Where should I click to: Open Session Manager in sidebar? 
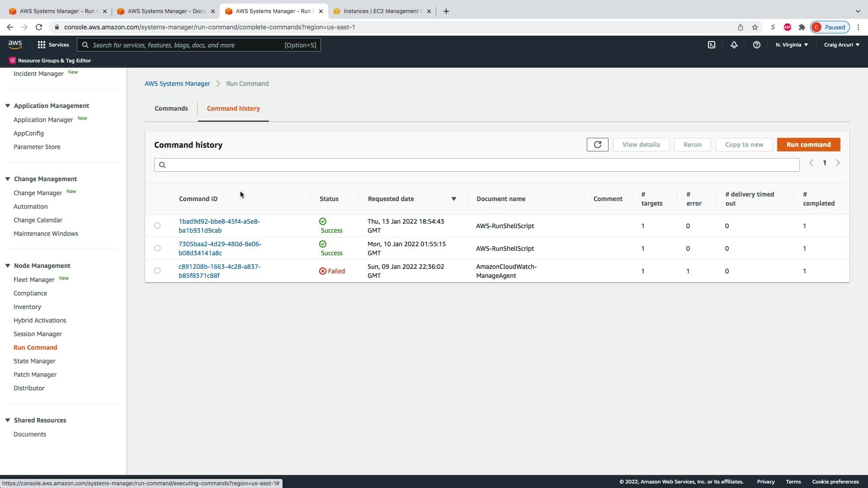coord(38,334)
